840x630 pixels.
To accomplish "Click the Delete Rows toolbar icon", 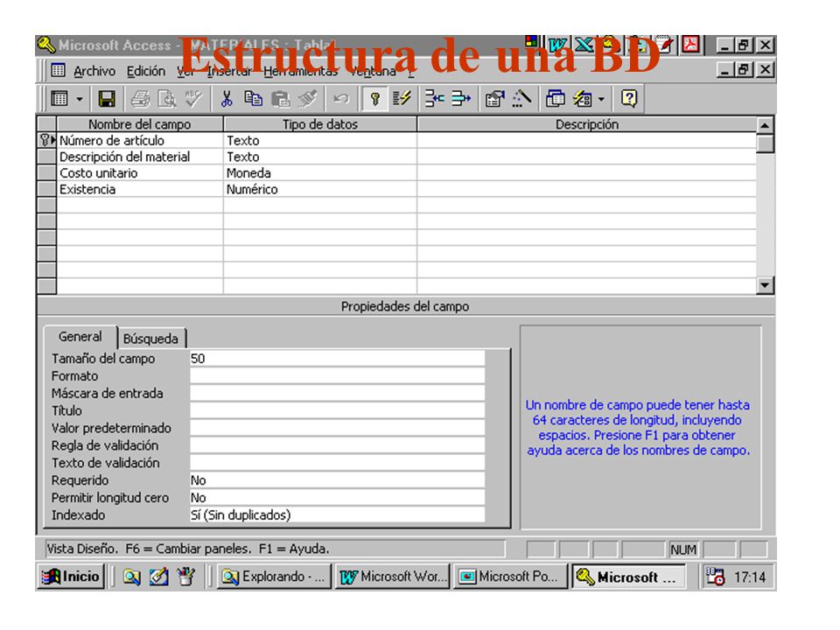I will pos(461,99).
